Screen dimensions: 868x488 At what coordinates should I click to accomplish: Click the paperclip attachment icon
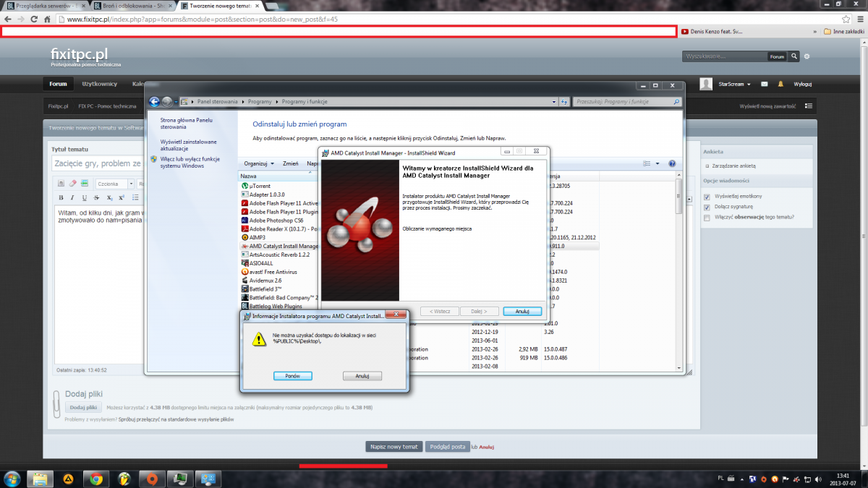[56, 403]
